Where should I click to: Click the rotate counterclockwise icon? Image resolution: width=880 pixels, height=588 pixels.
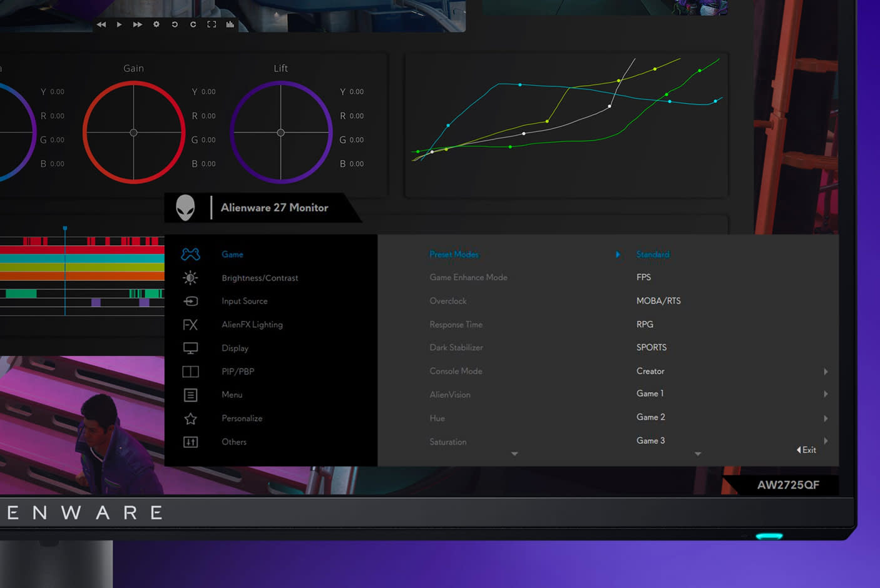pyautogui.click(x=175, y=24)
